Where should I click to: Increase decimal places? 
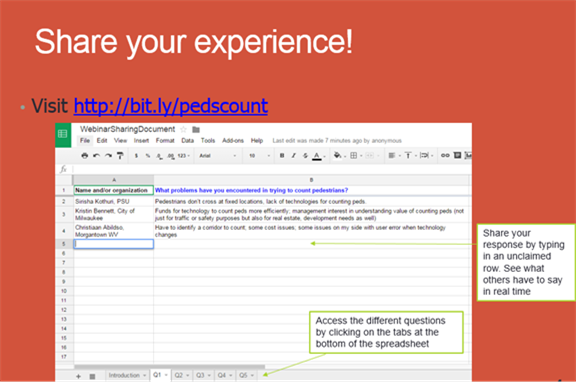[171, 156]
